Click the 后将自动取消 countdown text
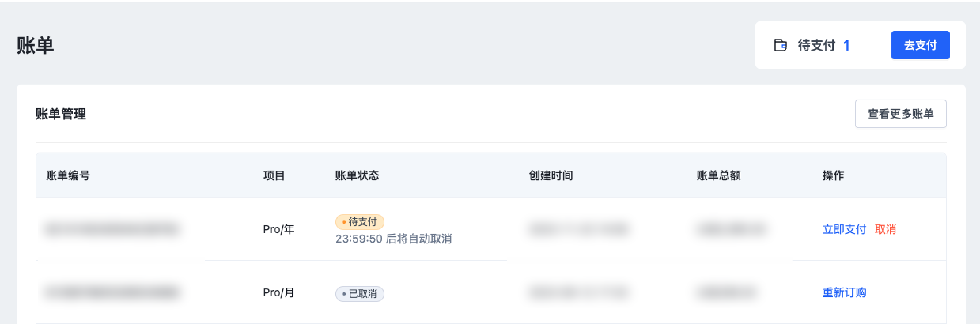 393,239
